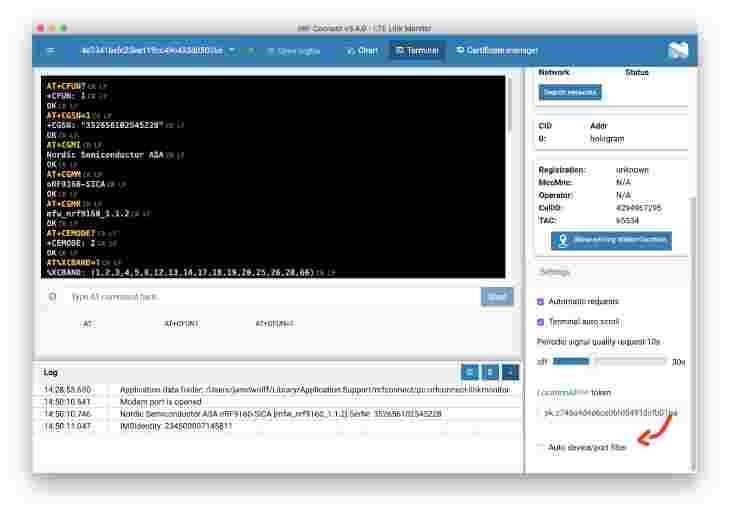This screenshot has width=730, height=516.
Task: Open the serial device selector dropdown
Action: click(x=158, y=50)
